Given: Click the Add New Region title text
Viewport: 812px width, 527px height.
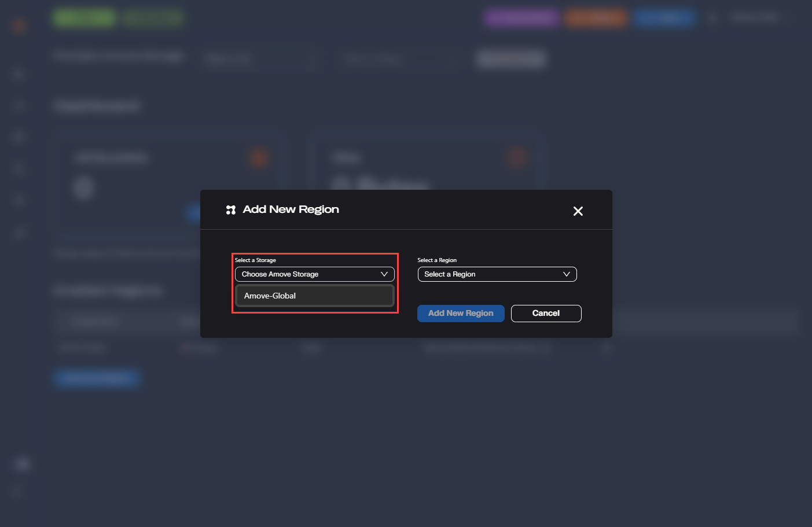Looking at the screenshot, I should click(x=291, y=209).
